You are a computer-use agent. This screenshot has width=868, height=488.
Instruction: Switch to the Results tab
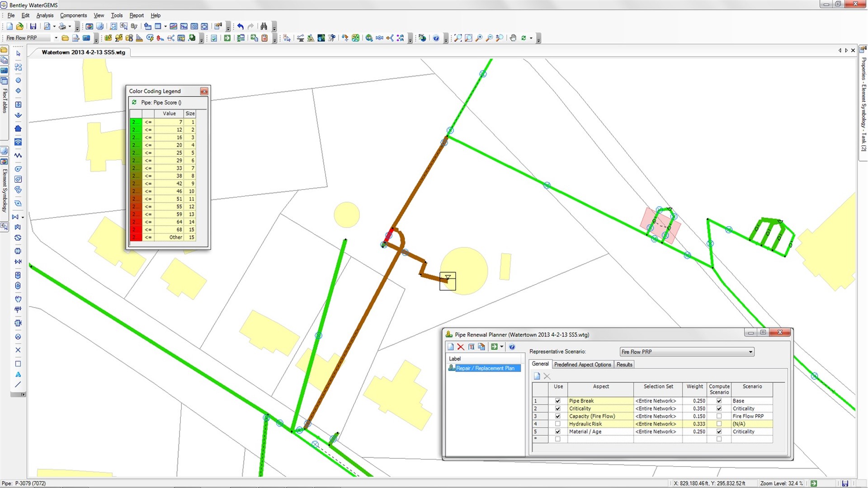624,365
